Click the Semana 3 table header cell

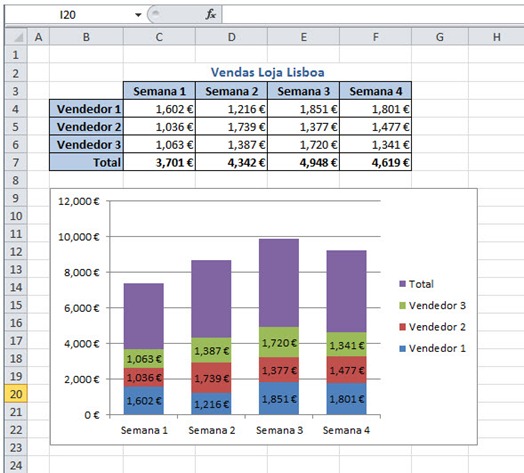[x=303, y=91]
